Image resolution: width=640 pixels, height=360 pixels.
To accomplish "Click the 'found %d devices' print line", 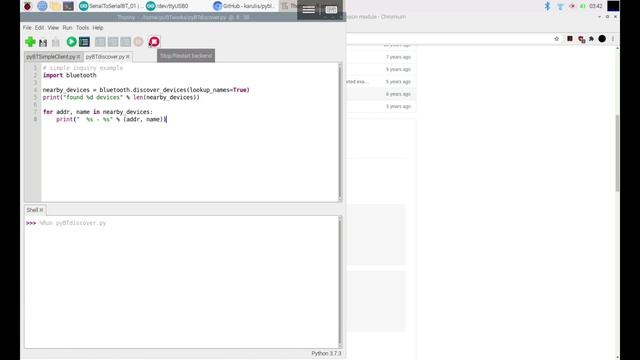I will click(x=121, y=97).
